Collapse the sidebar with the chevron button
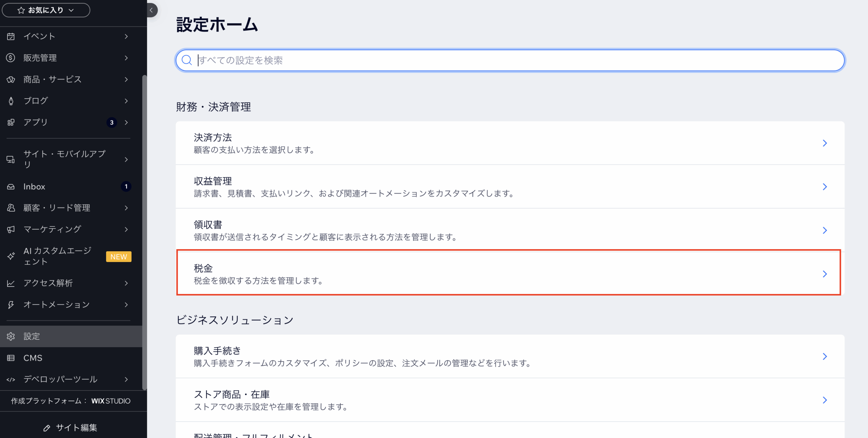Image resolution: width=868 pixels, height=438 pixels. [151, 10]
